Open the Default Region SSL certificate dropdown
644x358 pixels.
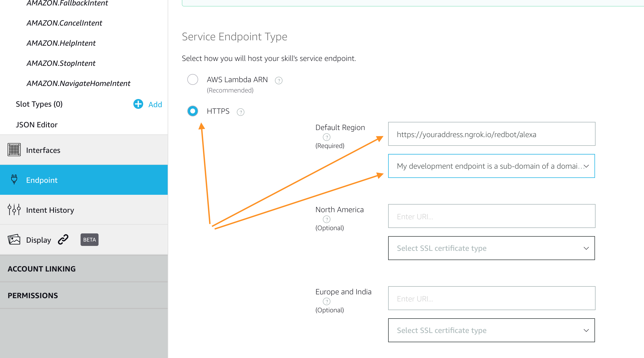coord(492,166)
